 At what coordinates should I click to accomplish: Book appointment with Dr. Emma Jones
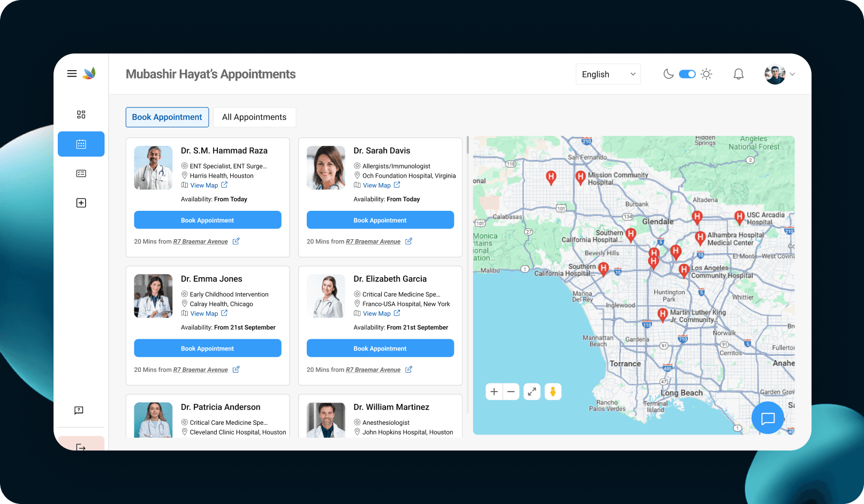click(x=208, y=348)
